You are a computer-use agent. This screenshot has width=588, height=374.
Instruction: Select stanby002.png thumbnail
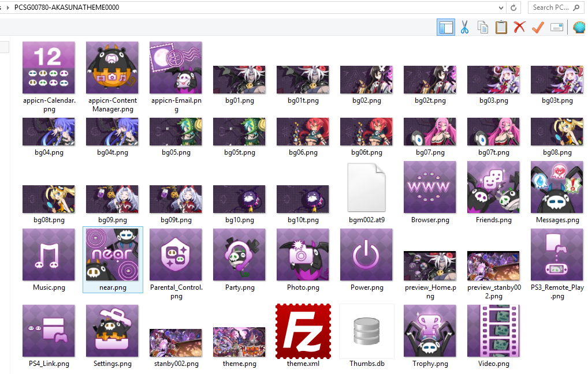pyautogui.click(x=176, y=343)
